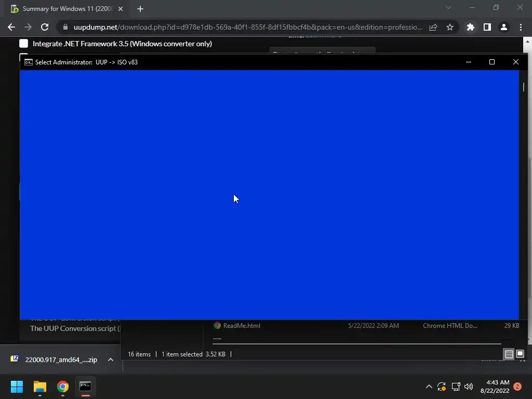This screenshot has height=399, width=532.
Task: Share this page from the address bar
Action: [x=433, y=27]
